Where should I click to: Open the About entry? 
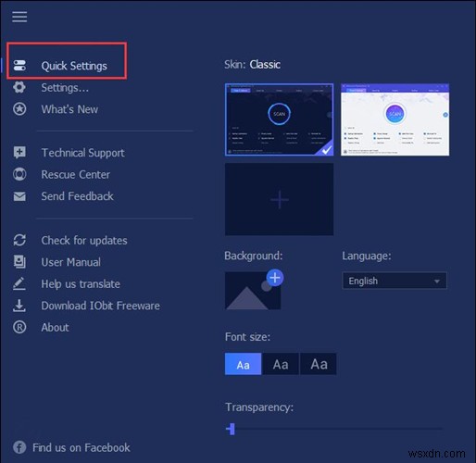[x=56, y=328]
